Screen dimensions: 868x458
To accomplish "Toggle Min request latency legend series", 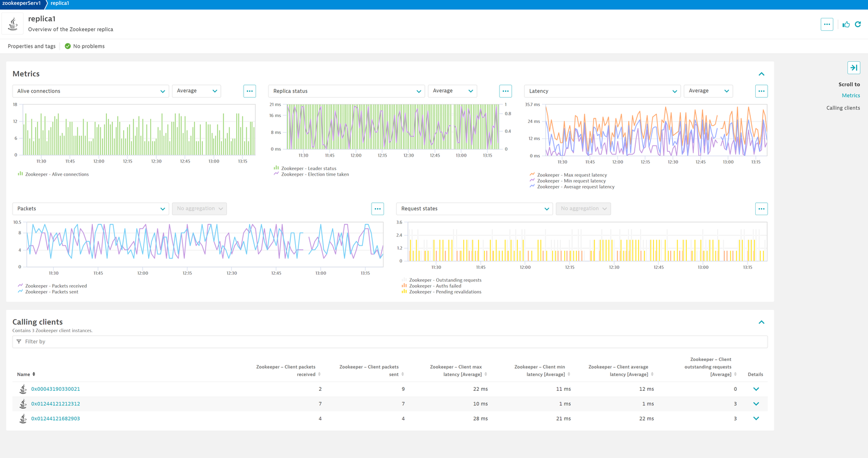I will [x=568, y=181].
